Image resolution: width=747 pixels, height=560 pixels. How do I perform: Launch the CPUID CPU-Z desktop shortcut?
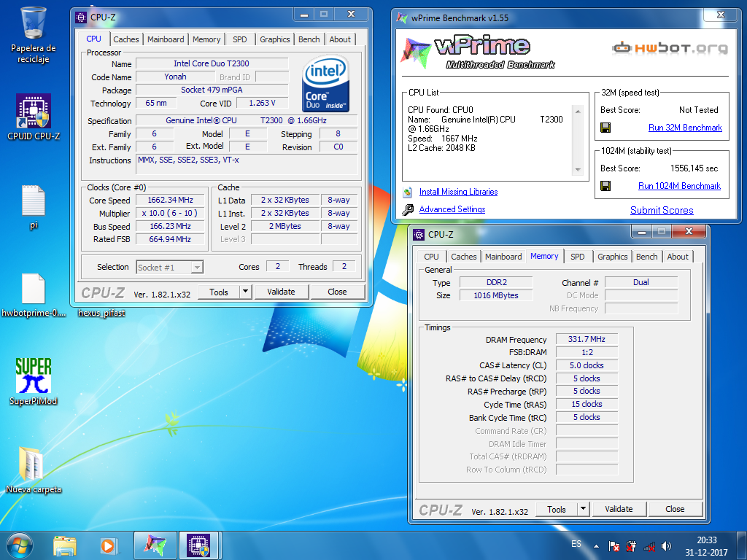34,117
